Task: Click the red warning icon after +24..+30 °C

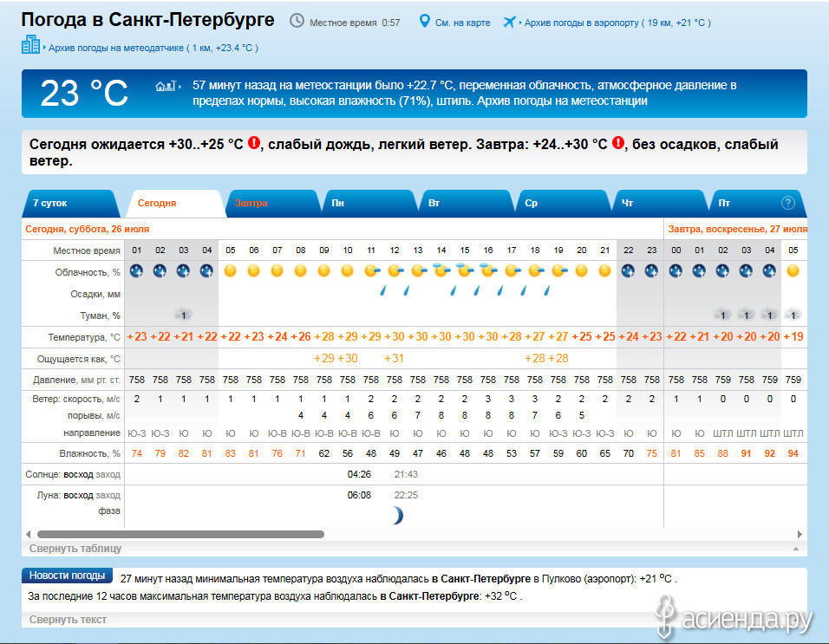Action: [617, 143]
